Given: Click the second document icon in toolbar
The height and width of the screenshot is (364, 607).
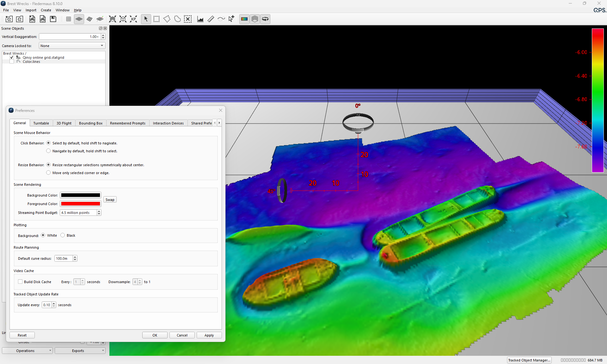Looking at the screenshot, I should tap(43, 19).
